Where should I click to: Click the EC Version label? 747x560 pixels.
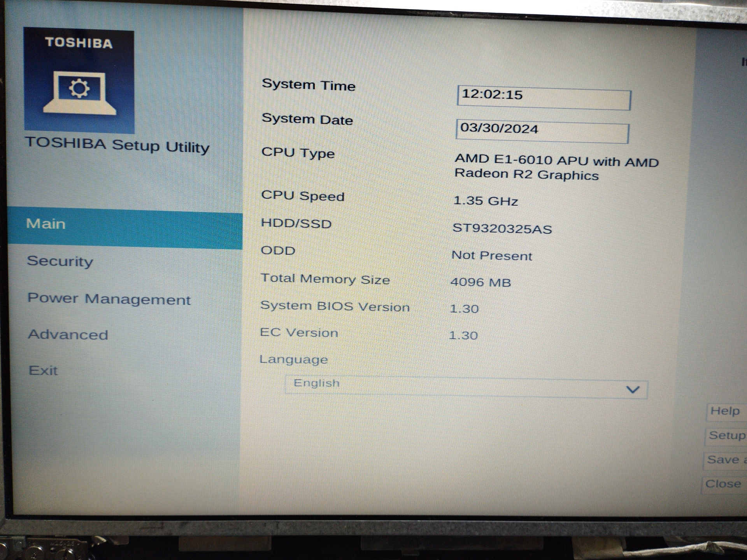(x=299, y=332)
